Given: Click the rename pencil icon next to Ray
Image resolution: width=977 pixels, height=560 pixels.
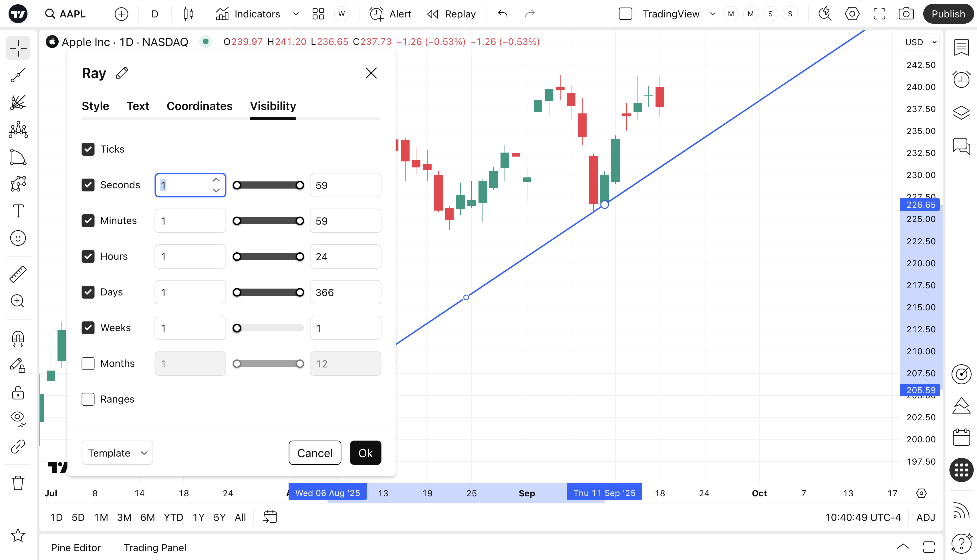Looking at the screenshot, I should 122,73.
